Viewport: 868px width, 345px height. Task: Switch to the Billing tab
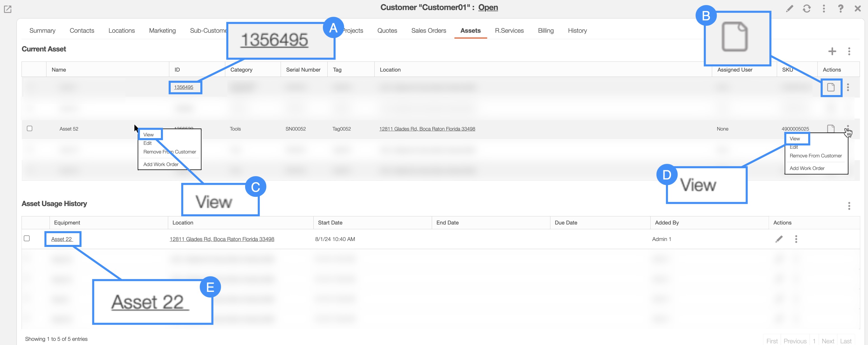coord(546,31)
